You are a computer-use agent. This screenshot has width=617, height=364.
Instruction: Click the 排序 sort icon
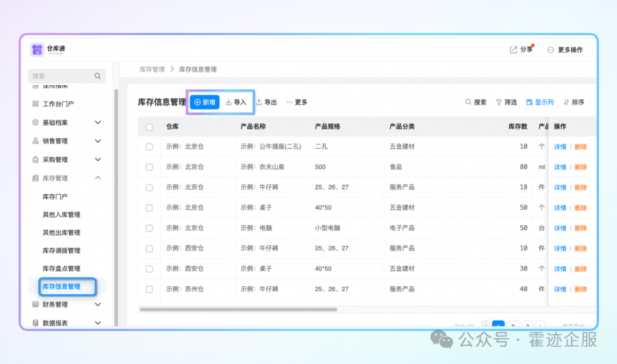coord(567,102)
